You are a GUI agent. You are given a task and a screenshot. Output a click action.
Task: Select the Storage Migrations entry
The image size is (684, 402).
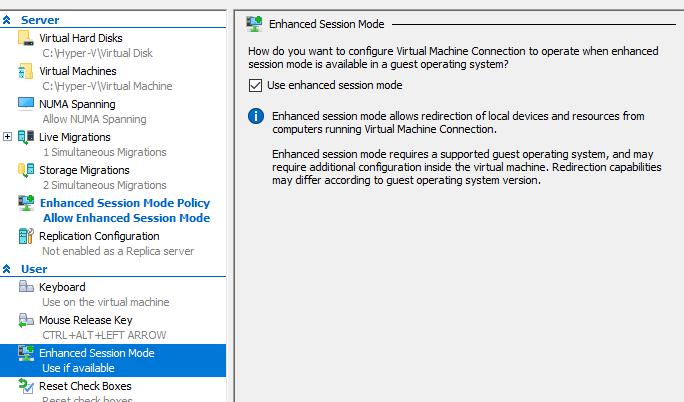point(113,177)
